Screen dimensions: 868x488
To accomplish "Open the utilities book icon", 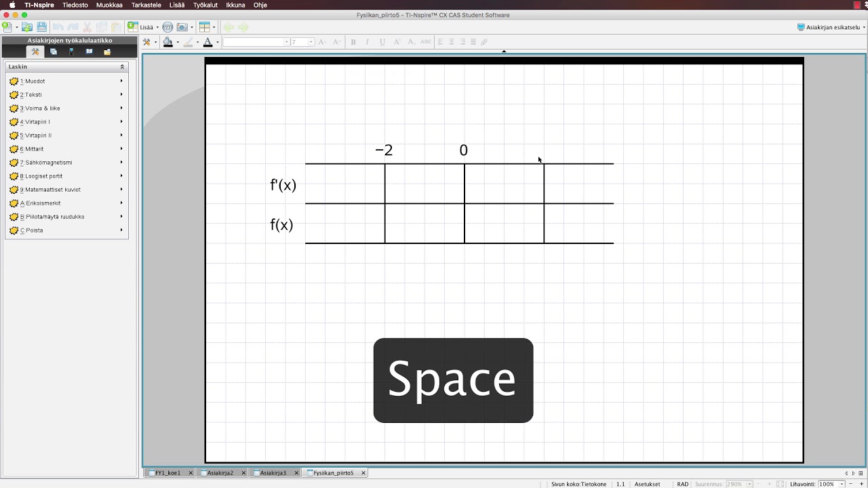I will [89, 52].
